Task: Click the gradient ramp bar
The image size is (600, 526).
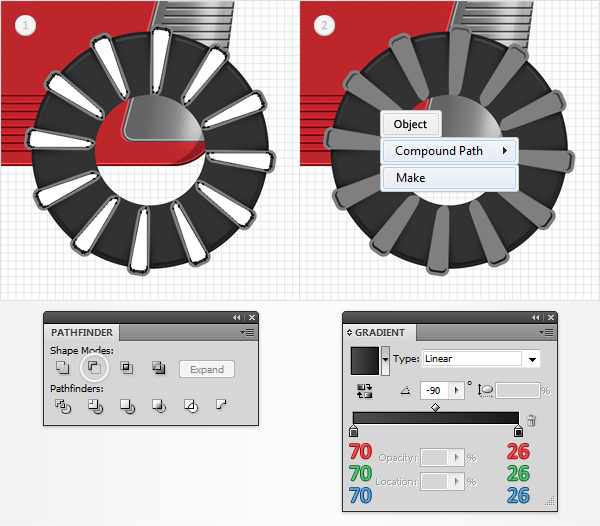Action: [x=436, y=418]
